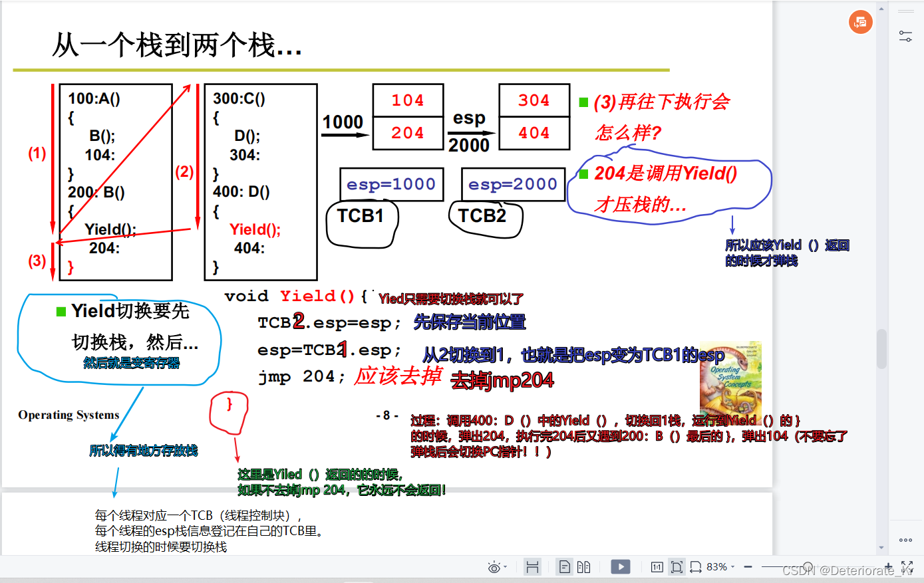This screenshot has width=924, height=583.
Task: Open eye protection mode dropdown arrow
Action: coord(505,567)
